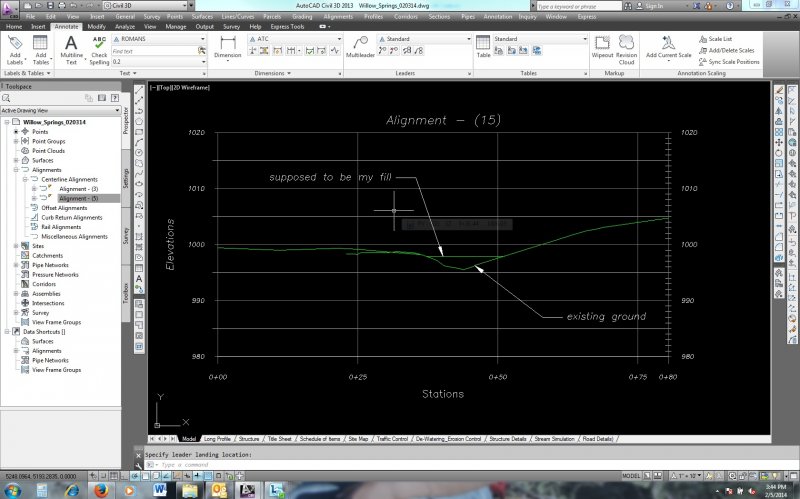Open the Standard table style dropdown
This screenshot has height=499, width=800.
pos(585,39)
